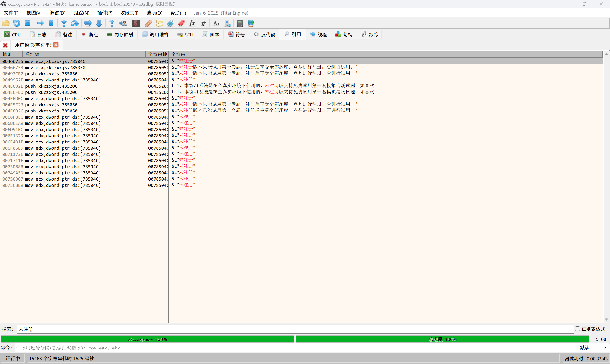Switch to the 内存映射 tab
The image size is (610, 364).
point(120,35)
